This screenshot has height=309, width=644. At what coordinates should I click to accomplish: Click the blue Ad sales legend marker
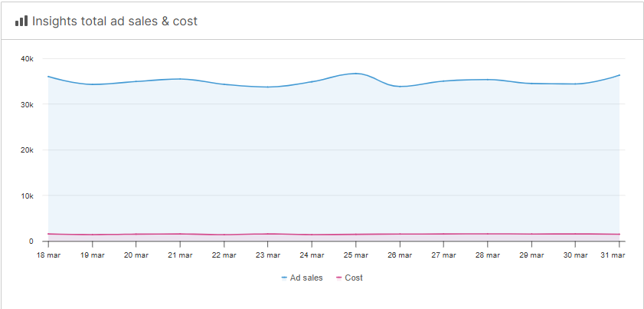coord(284,278)
